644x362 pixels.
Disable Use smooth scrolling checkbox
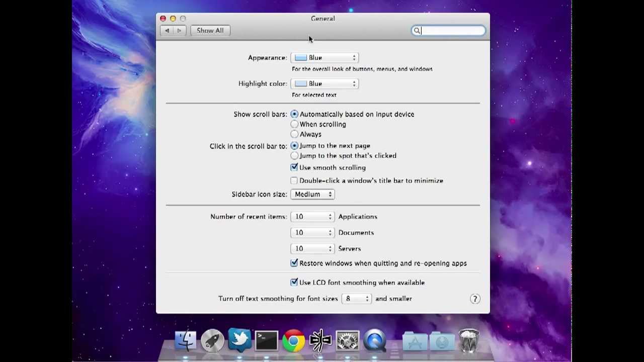click(294, 167)
